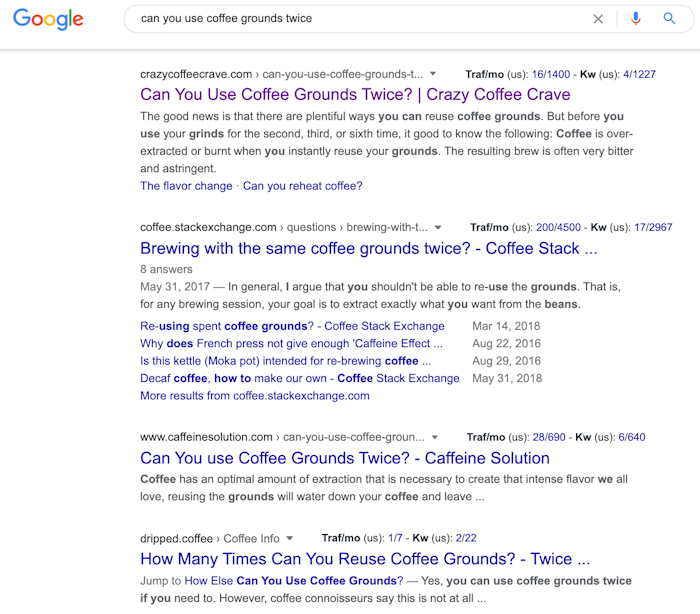Open Crazy Coffee Crave result title
Viewport: 700px width, 614px height.
[x=355, y=95]
